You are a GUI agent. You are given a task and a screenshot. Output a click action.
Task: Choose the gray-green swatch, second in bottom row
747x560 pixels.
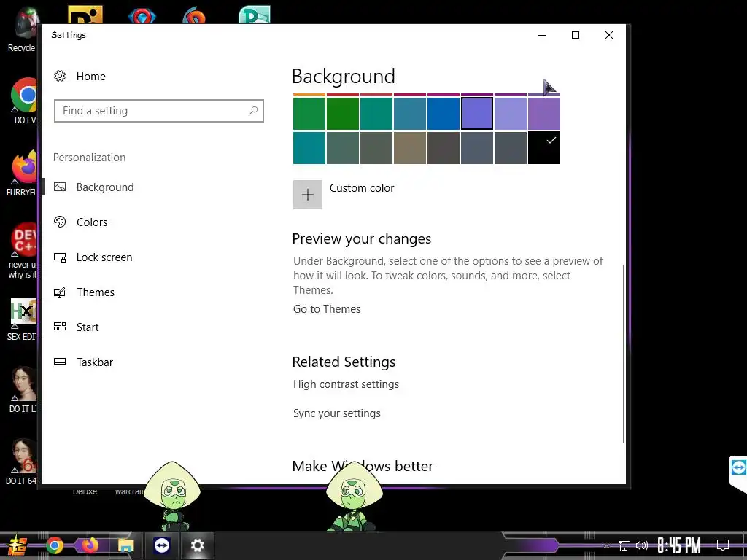click(343, 148)
